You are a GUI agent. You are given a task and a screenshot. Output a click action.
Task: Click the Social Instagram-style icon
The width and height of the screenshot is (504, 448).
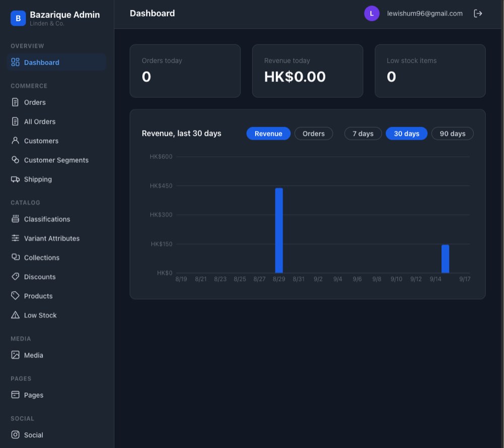[x=15, y=434]
